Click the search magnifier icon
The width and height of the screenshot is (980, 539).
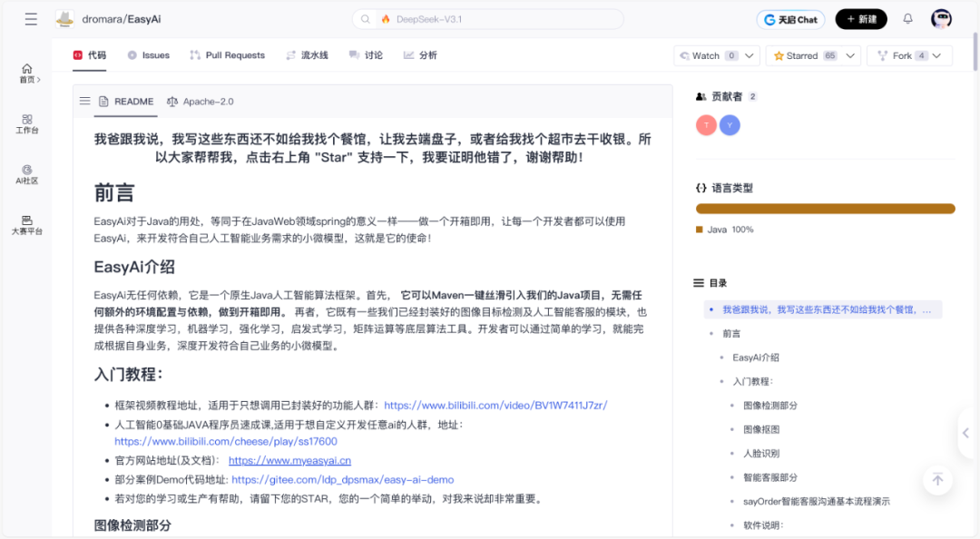pos(366,19)
